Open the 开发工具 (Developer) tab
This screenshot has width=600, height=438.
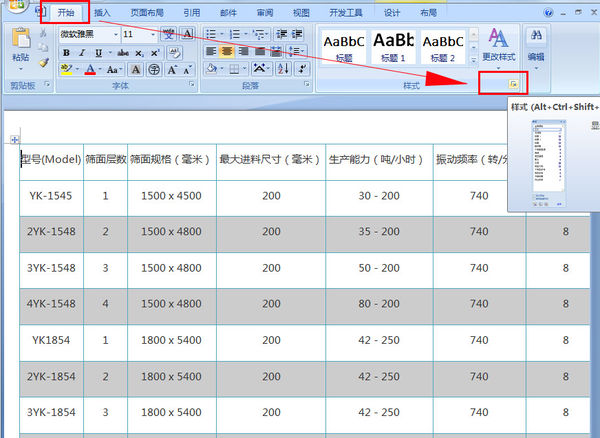coord(346,13)
